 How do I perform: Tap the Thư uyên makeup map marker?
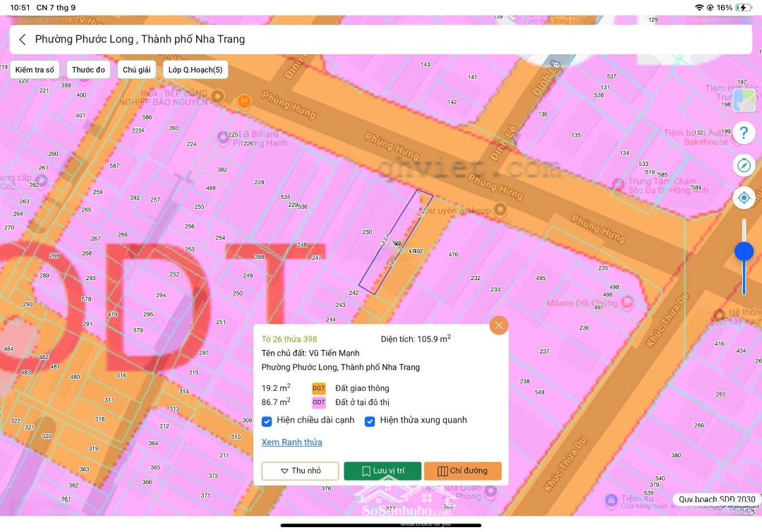500,210
